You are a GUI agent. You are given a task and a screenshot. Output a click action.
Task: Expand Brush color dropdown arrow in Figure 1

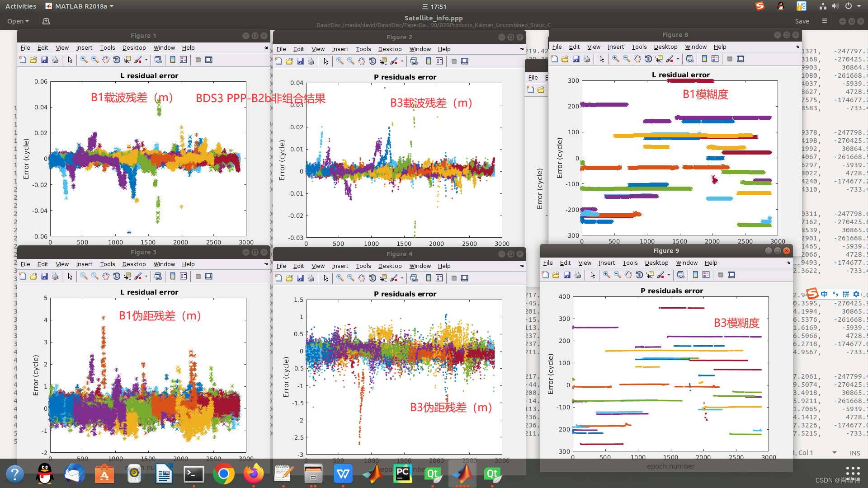coord(146,60)
